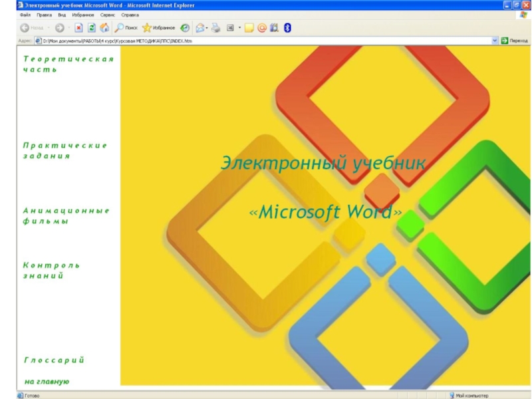Click the Back (Назад) navigation button
Viewport: 532px width, 399px height.
[31, 28]
